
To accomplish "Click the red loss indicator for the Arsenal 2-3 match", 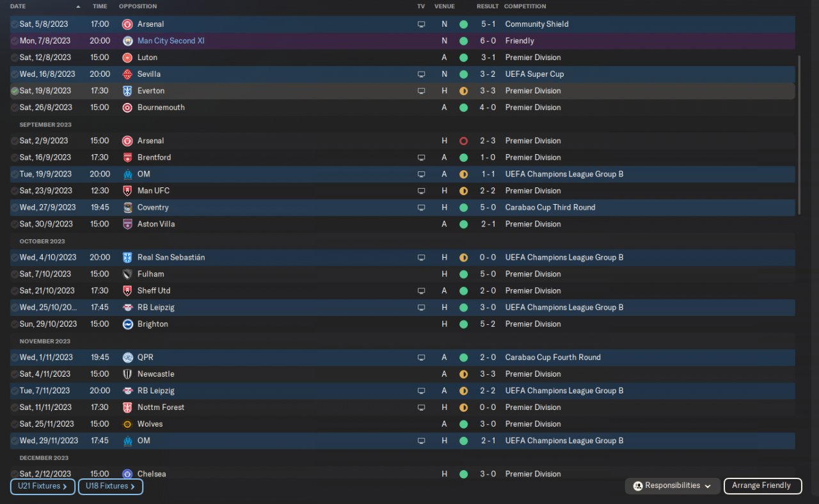I will (x=463, y=141).
